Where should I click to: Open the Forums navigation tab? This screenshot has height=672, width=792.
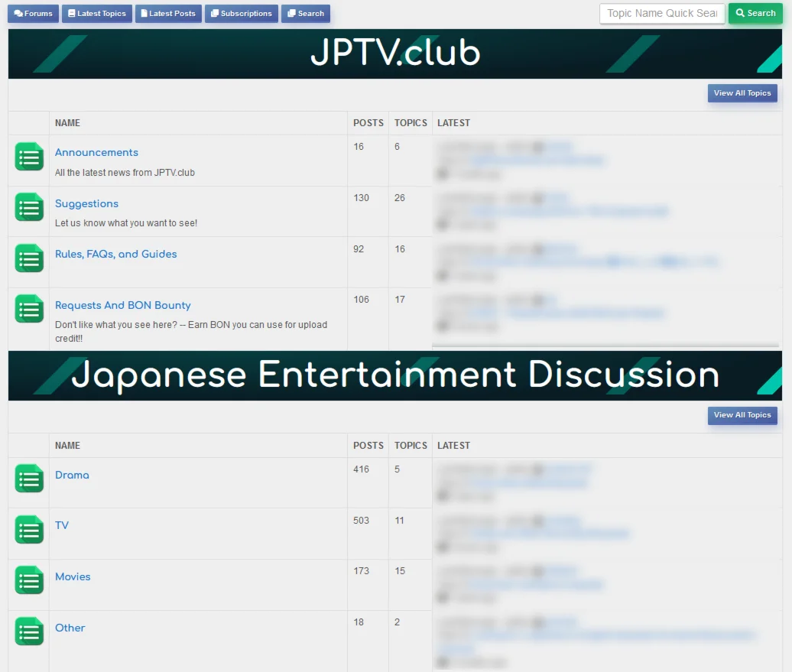tap(34, 14)
